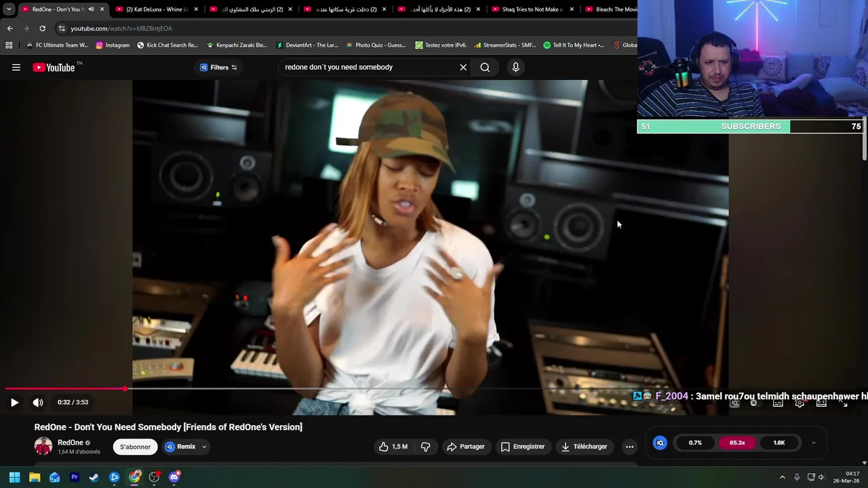
Task: Open the RedOne channel avatar
Action: pyautogui.click(x=43, y=446)
